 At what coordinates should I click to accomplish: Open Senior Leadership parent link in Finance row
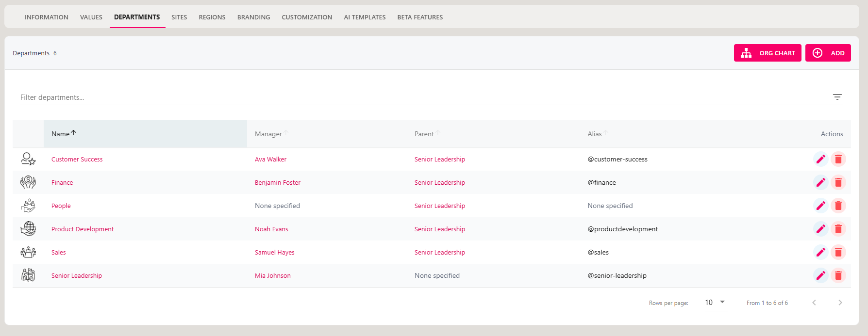(440, 182)
